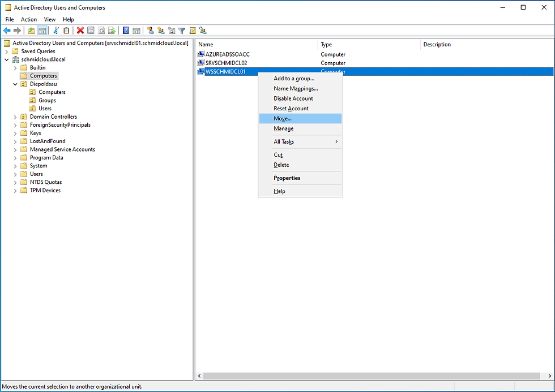The image size is (555, 392).
Task: Open Properties via the toolbar icon
Action: pos(91,31)
